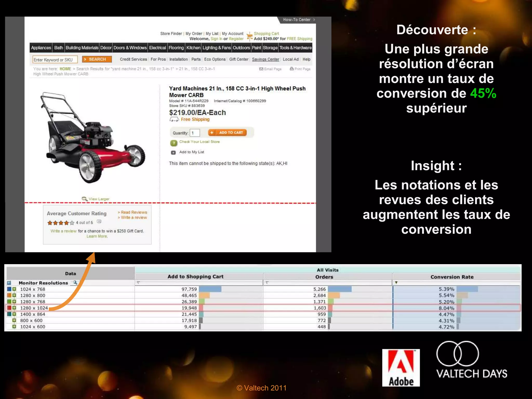Expand the 1024 x 768 resolution row
This screenshot has height=399, width=532.
(x=14, y=289)
